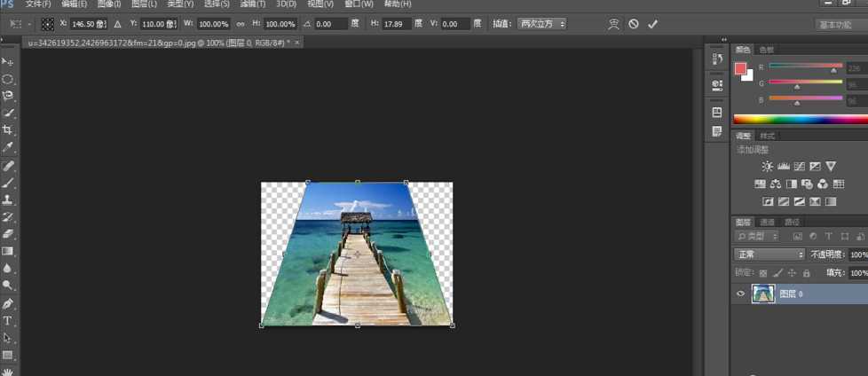Select the Elliptical Marquee tool

[x=8, y=79]
